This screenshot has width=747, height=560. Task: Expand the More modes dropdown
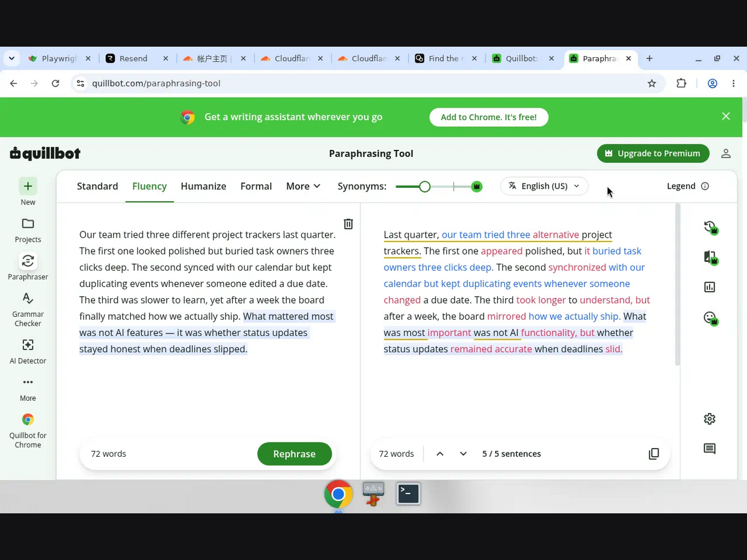tap(303, 186)
